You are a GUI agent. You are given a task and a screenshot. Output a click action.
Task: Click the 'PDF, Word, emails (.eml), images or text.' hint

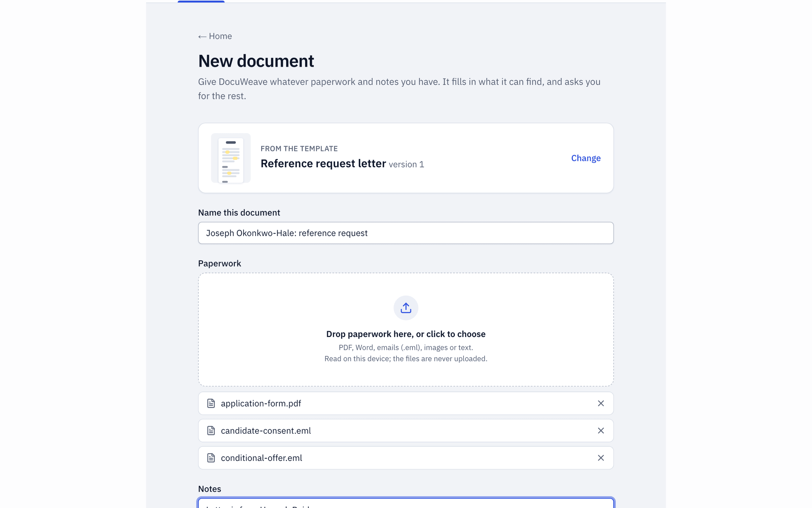[x=406, y=347]
